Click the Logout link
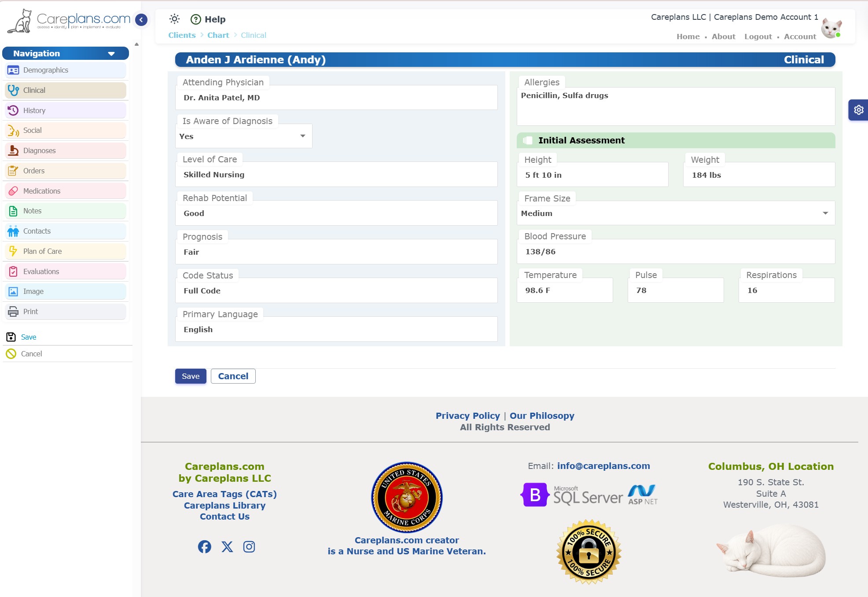Image resolution: width=868 pixels, height=597 pixels. point(758,37)
